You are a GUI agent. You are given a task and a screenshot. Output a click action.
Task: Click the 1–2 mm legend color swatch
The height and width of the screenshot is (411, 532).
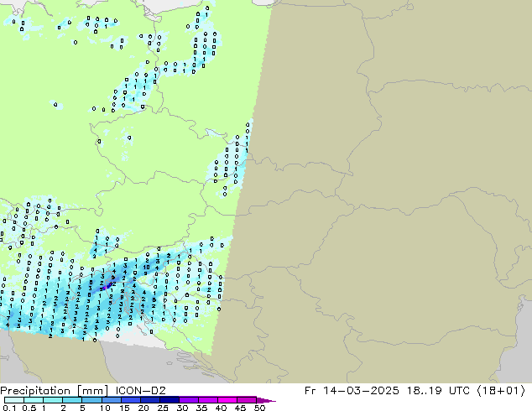pyautogui.click(x=53, y=400)
